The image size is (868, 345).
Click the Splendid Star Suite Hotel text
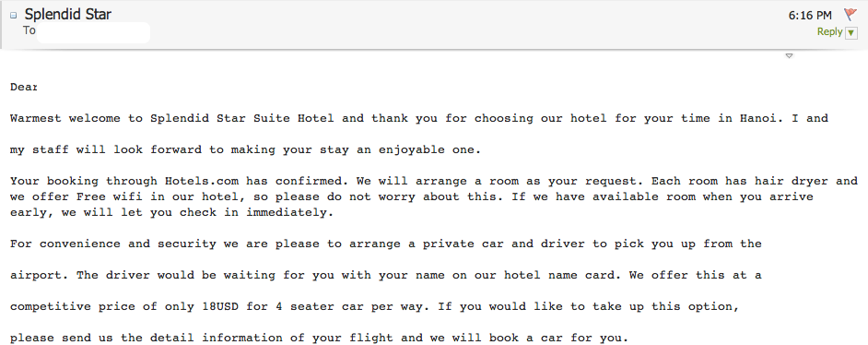[242, 118]
